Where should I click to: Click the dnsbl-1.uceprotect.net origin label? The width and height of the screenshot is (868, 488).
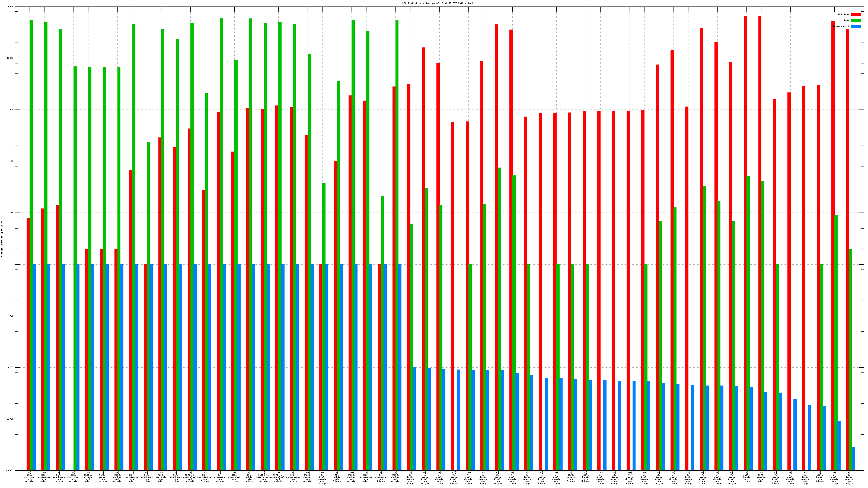click(190, 477)
